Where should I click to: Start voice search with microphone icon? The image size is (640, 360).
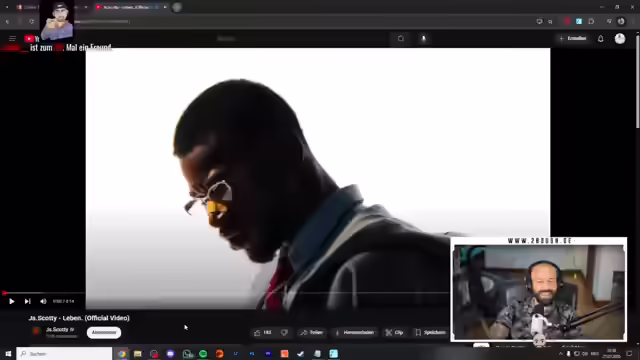coord(423,38)
